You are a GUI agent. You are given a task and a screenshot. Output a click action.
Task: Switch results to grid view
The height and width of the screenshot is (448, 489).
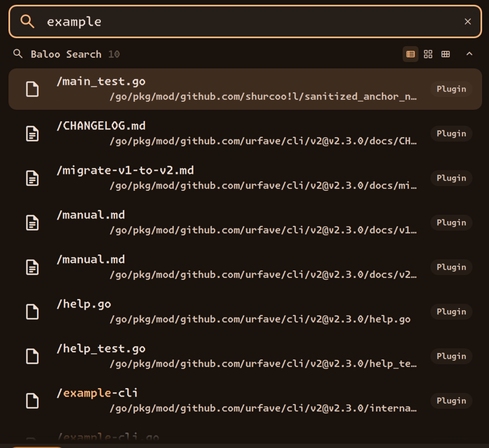click(428, 54)
